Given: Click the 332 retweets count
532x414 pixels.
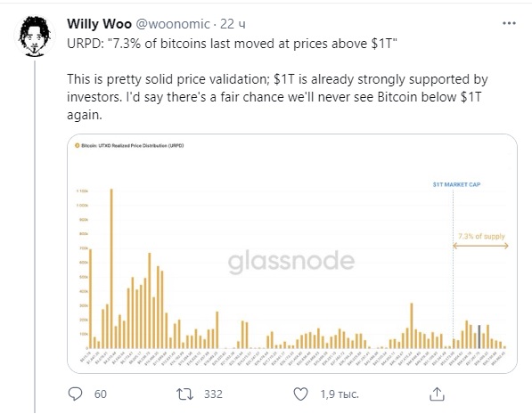Looking at the screenshot, I should click(213, 394).
